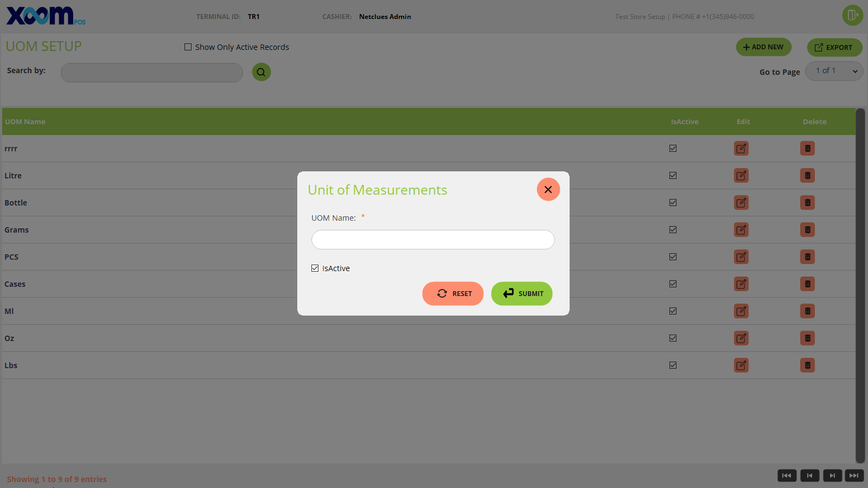Image resolution: width=868 pixels, height=488 pixels.
Task: Click the Add New button
Action: pyautogui.click(x=763, y=47)
